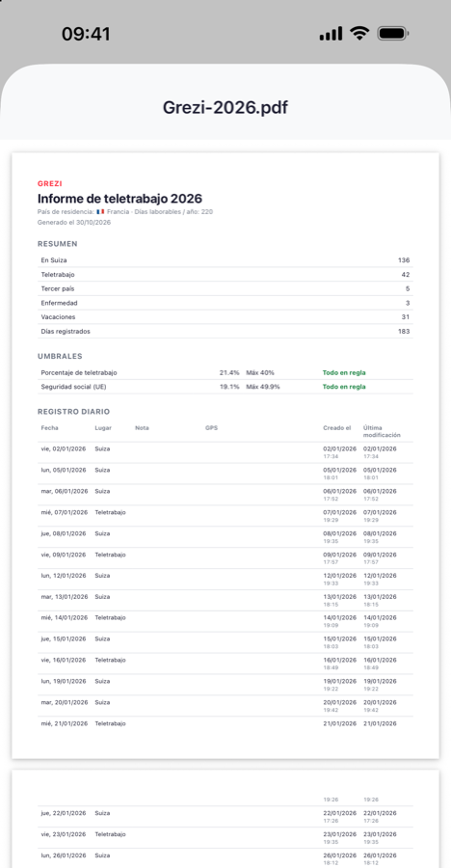Select the value 42 in summary
The width and height of the screenshot is (451, 868).
(x=406, y=275)
